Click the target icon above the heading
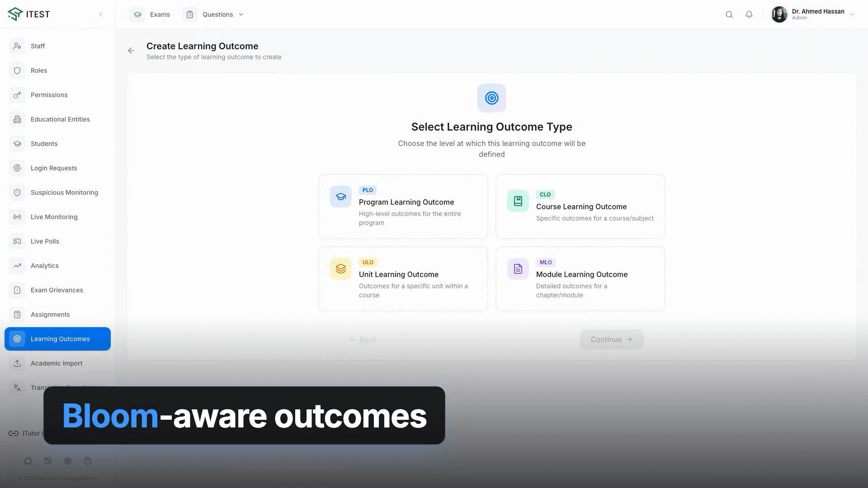This screenshot has width=868, height=488. pos(492,98)
